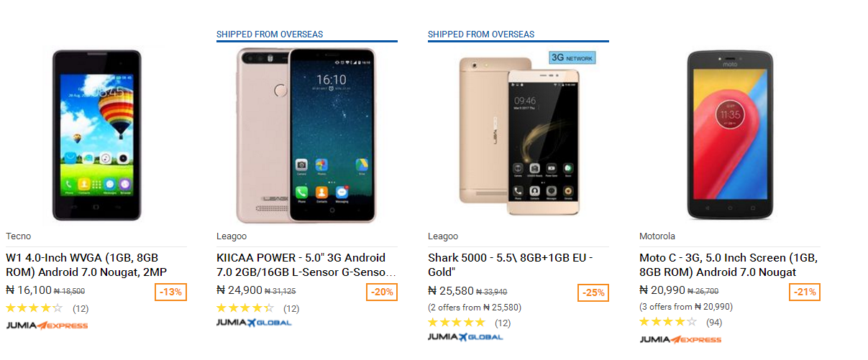The height and width of the screenshot is (360, 868).
Task: Click the Jumia Global logo under KIICAA POWER
Action: click(254, 323)
